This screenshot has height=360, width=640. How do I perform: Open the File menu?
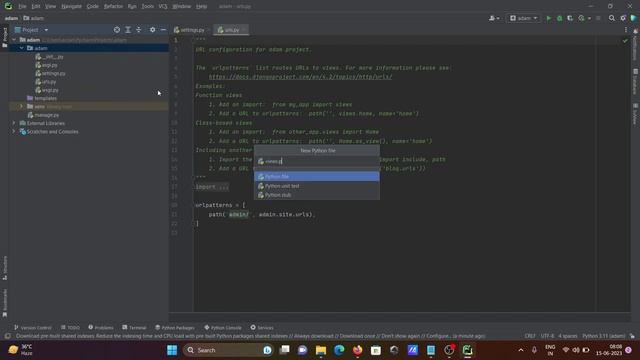[x=22, y=7]
